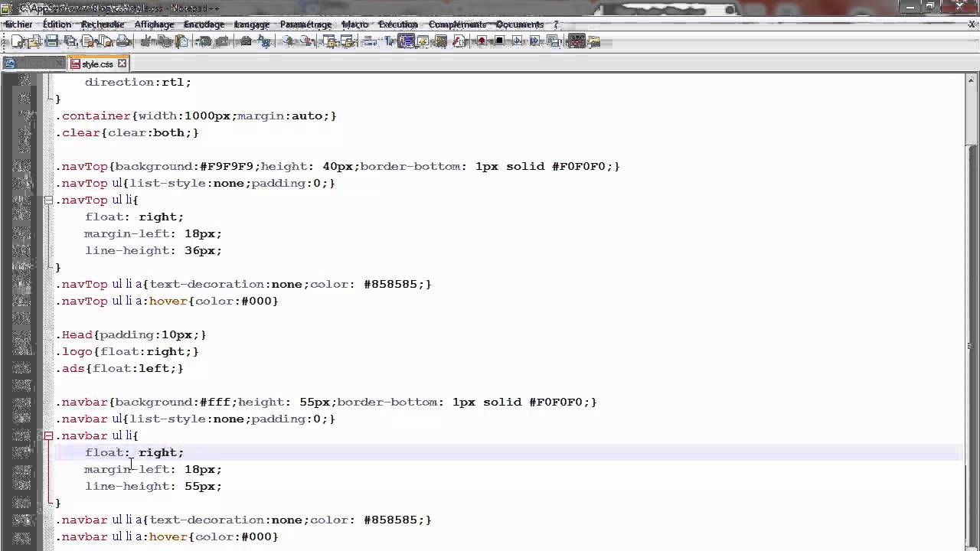Click the .logo{float:right;} line
The image size is (980, 551).
tap(127, 351)
